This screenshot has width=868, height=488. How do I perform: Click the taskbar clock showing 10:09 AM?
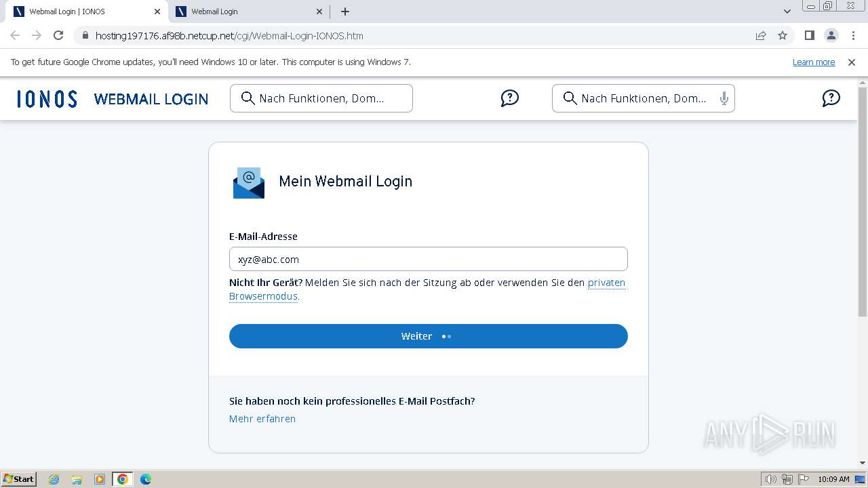[833, 479]
